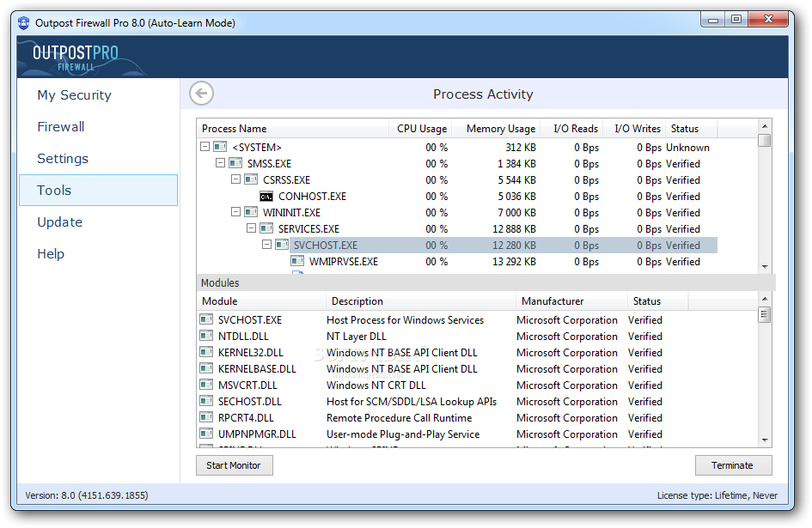
Task: Click the KERNEL32.DLL module icon
Action: pos(206,352)
